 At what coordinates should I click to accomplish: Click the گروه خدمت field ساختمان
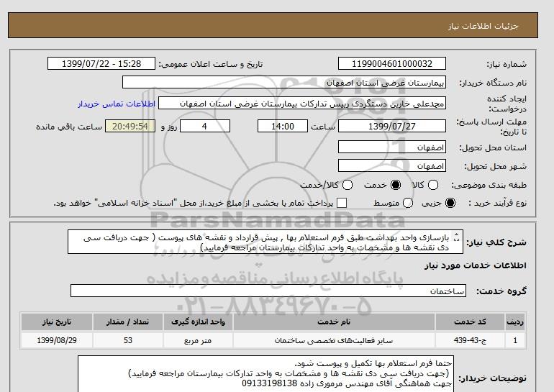pyautogui.click(x=268, y=291)
